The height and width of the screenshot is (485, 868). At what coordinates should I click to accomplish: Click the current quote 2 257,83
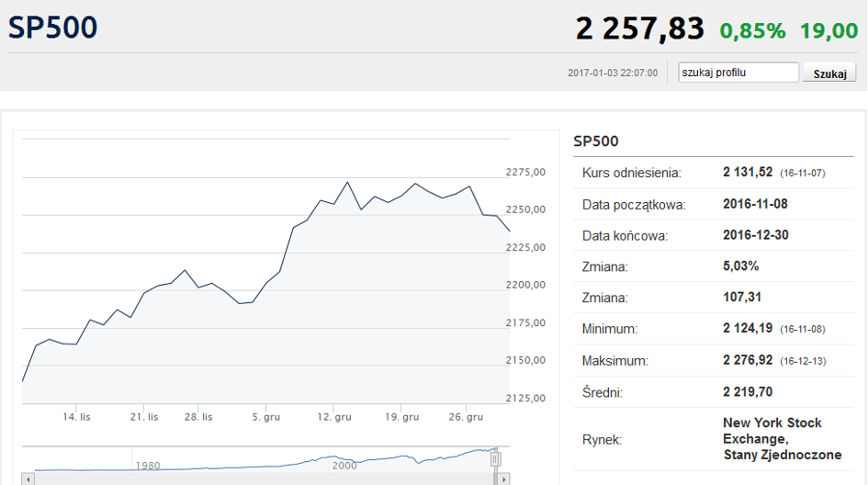click(x=640, y=28)
